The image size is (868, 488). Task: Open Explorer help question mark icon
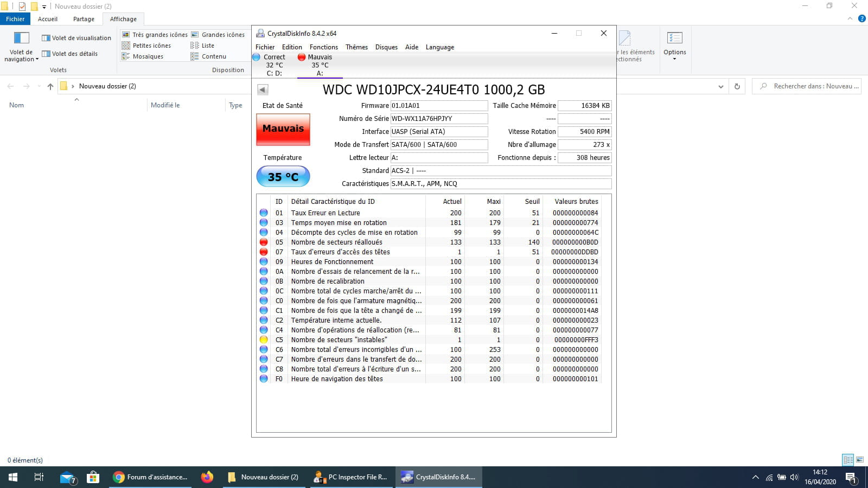[861, 19]
